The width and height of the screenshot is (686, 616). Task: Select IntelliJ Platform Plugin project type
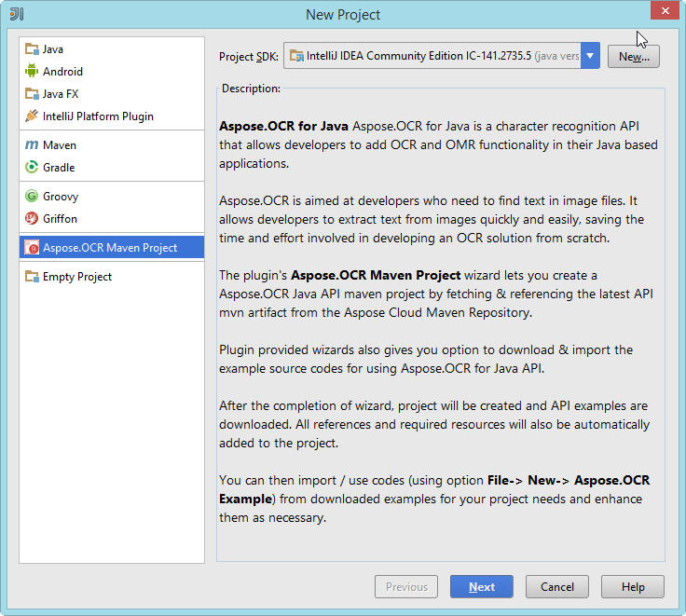tap(98, 116)
